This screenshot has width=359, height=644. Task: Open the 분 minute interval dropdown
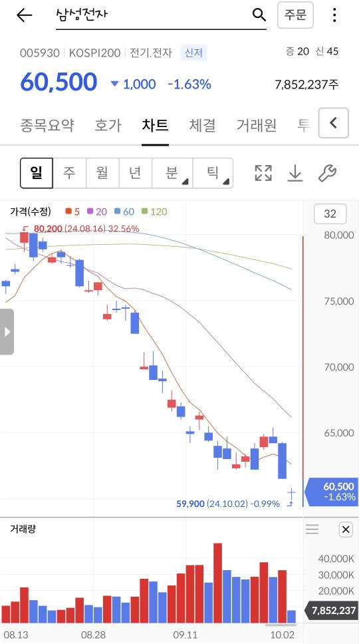pyautogui.click(x=172, y=173)
